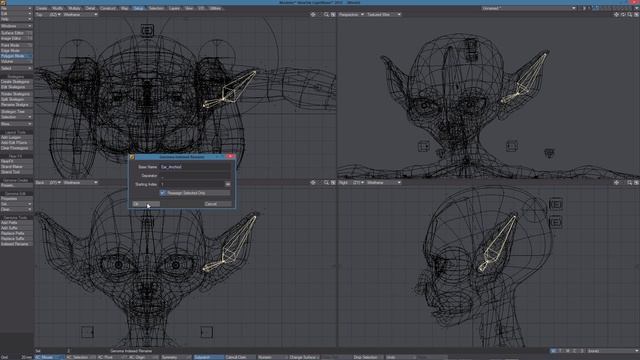Cancel the Indexed Rename dialog
The height and width of the screenshot is (360, 640).
(218, 204)
